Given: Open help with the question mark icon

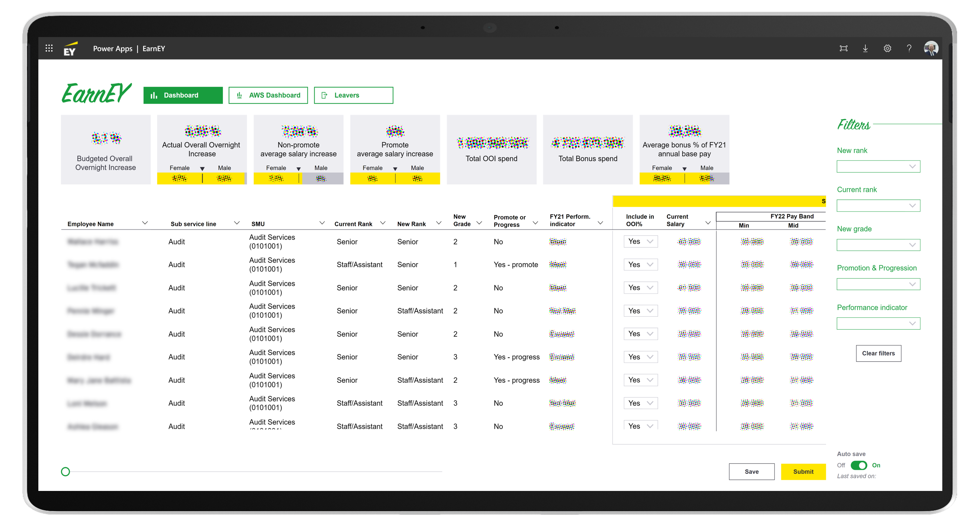Looking at the screenshot, I should [909, 48].
